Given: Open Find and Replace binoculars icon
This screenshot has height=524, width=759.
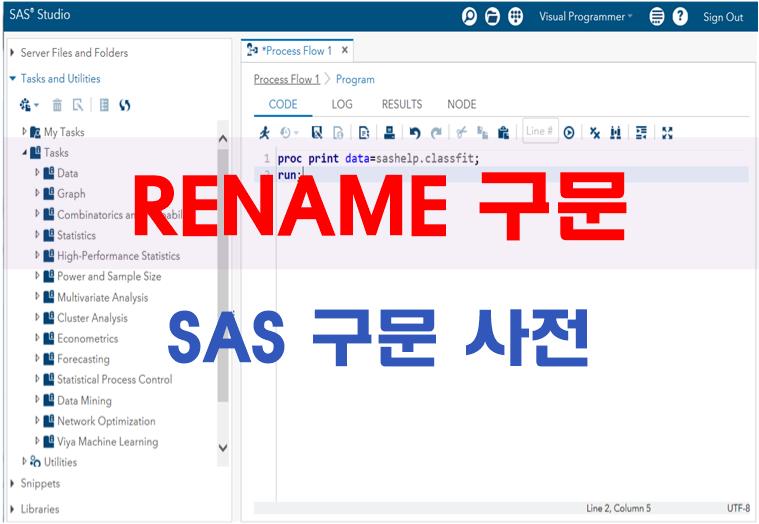Looking at the screenshot, I should 616,132.
